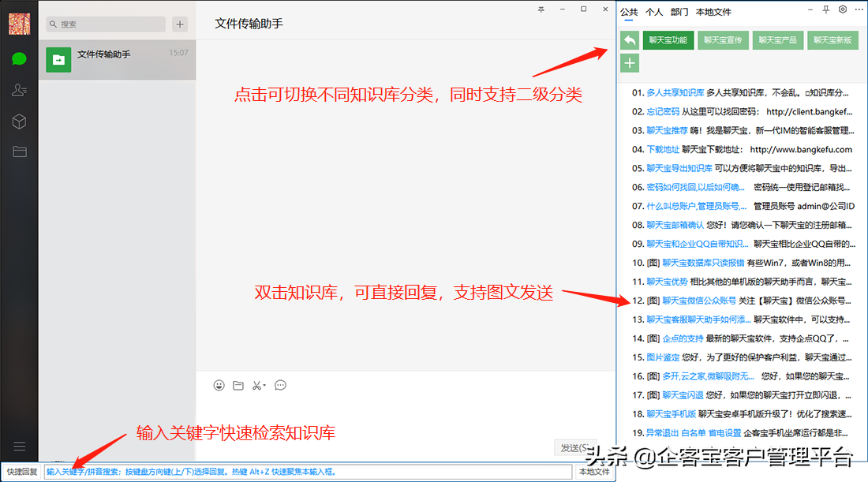The image size is (868, 482).
Task: Open the emoji picker
Action: pyautogui.click(x=219, y=385)
